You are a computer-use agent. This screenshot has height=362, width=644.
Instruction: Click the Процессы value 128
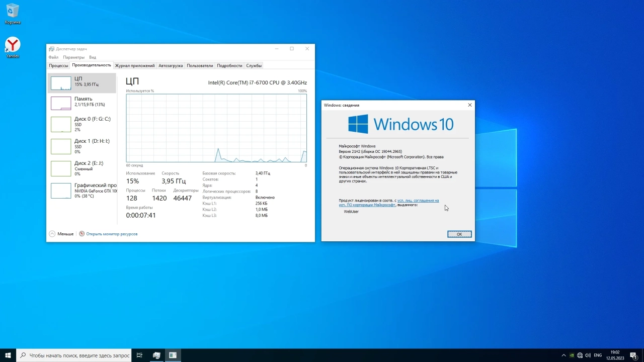(132, 198)
